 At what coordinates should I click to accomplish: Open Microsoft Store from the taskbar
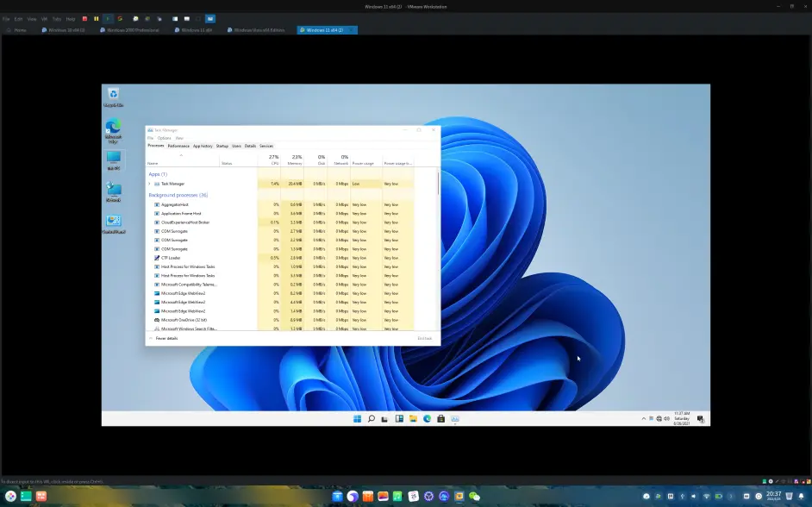coord(440,418)
